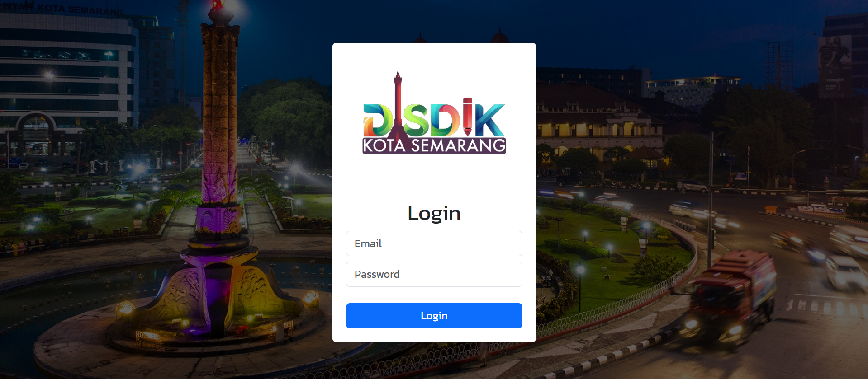Click the Login heading text
The width and height of the screenshot is (868, 379).
point(434,213)
